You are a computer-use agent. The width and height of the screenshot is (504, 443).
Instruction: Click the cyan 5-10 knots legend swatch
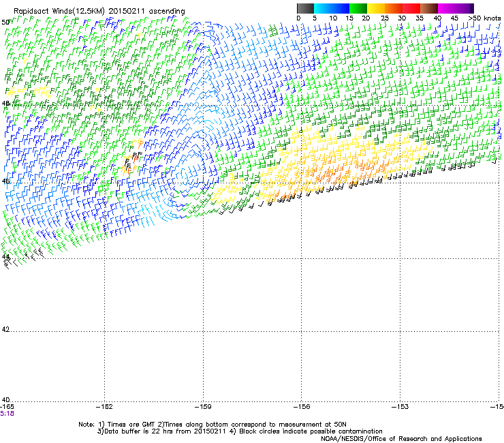pos(323,8)
